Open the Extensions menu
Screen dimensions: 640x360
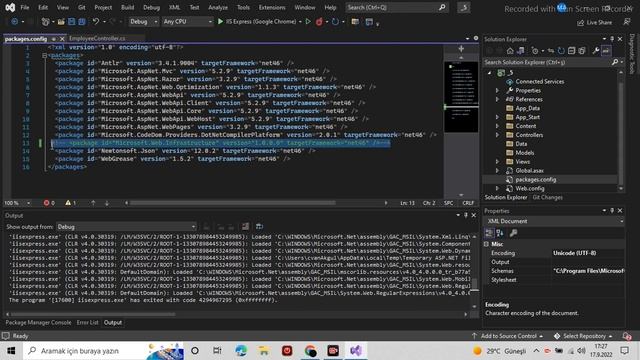point(272,7)
